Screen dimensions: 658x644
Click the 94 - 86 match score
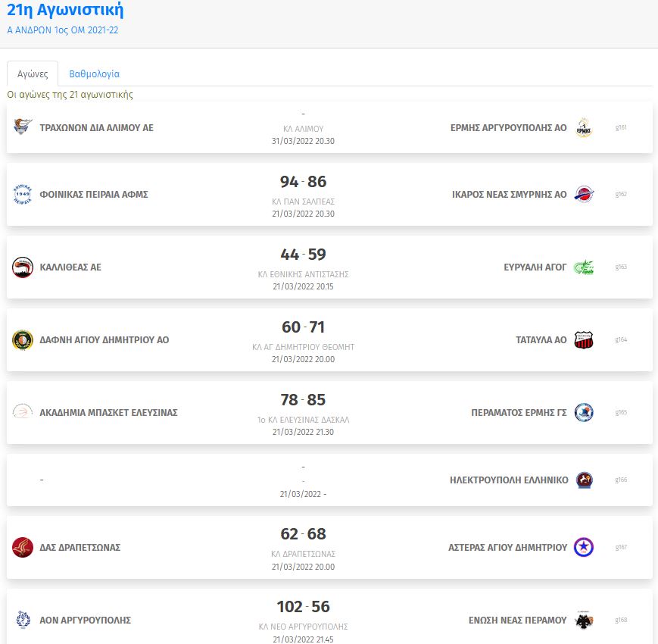(303, 181)
